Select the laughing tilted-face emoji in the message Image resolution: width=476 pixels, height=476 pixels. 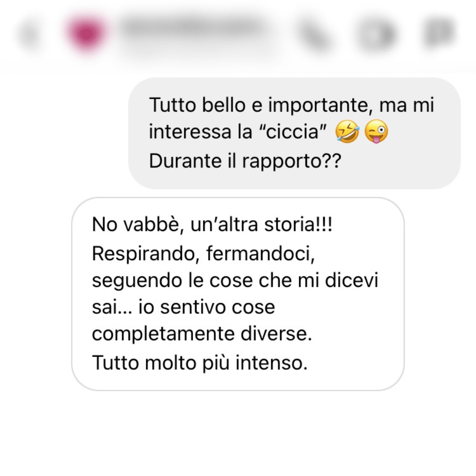[x=347, y=131]
